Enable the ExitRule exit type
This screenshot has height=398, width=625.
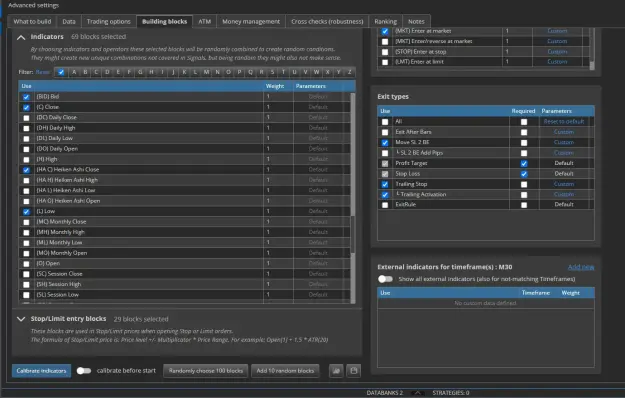pos(385,205)
